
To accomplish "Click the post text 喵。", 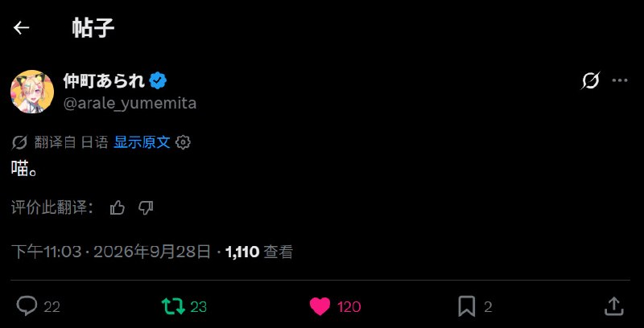I will tap(24, 169).
